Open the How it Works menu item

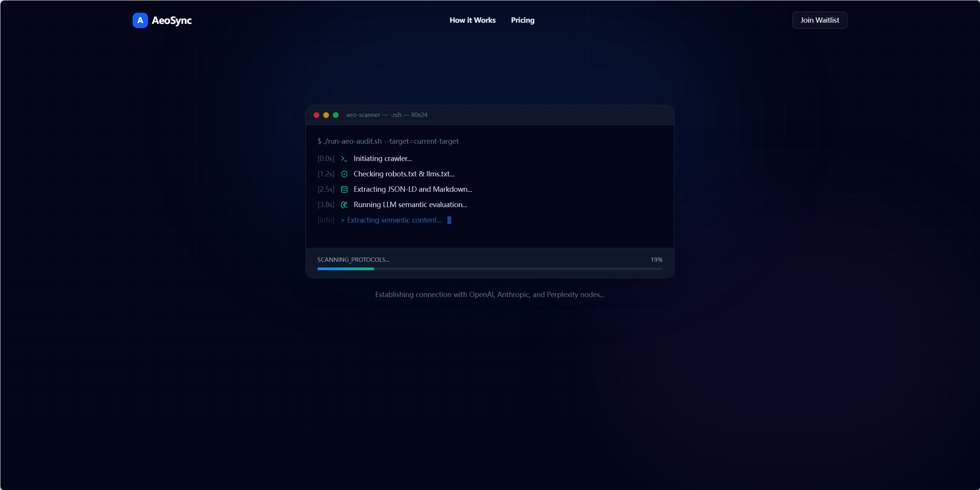point(472,20)
